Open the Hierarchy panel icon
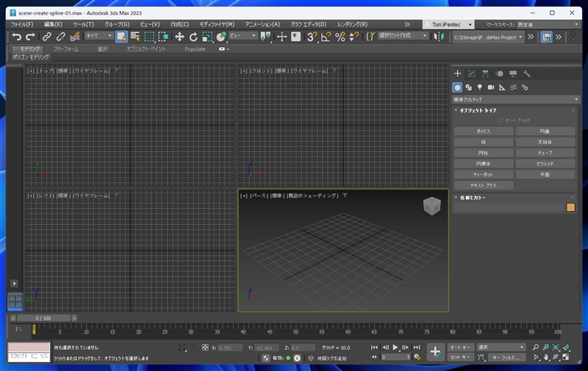588x371 pixels. (x=485, y=73)
